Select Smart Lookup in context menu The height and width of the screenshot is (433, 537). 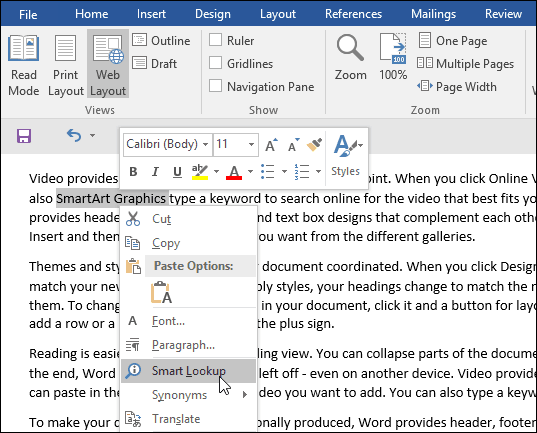pyautogui.click(x=188, y=371)
